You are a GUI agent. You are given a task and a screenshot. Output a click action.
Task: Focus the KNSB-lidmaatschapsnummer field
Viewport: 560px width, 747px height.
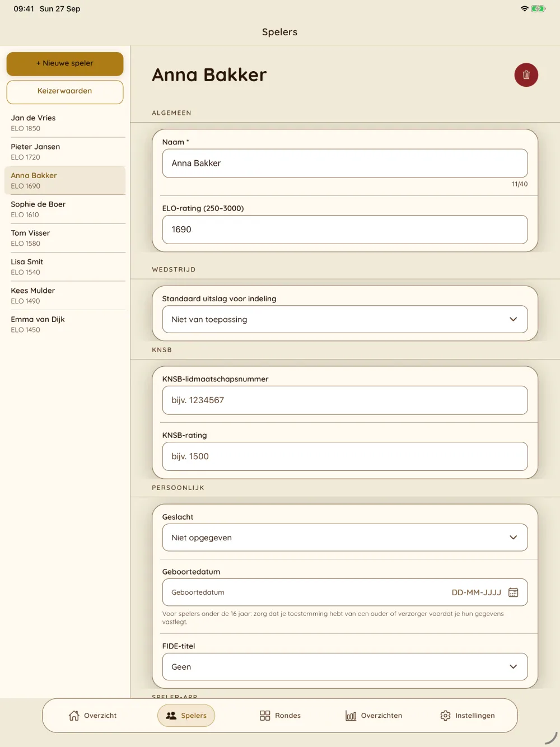345,400
